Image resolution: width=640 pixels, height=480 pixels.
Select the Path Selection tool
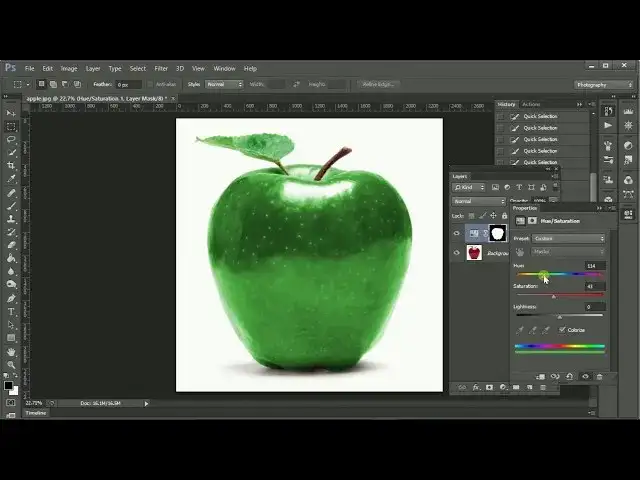(x=11, y=325)
